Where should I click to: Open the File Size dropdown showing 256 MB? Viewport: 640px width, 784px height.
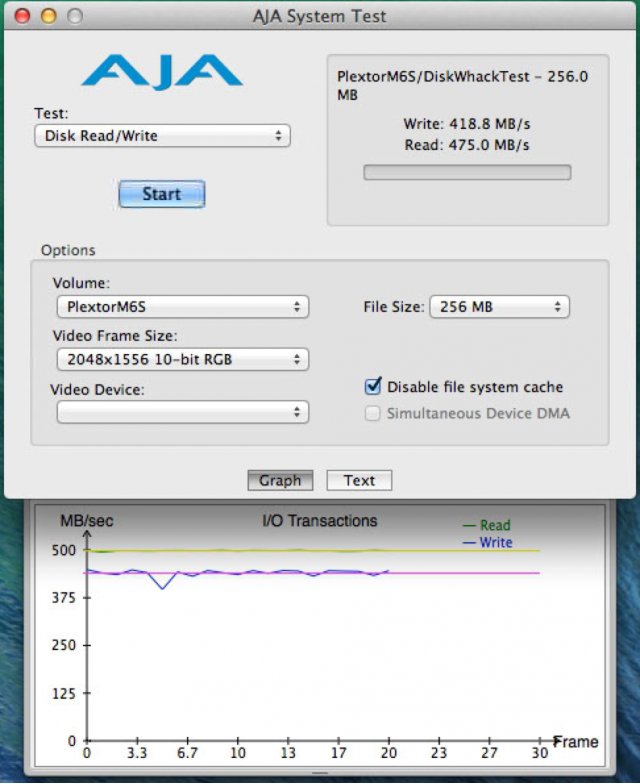click(x=500, y=306)
